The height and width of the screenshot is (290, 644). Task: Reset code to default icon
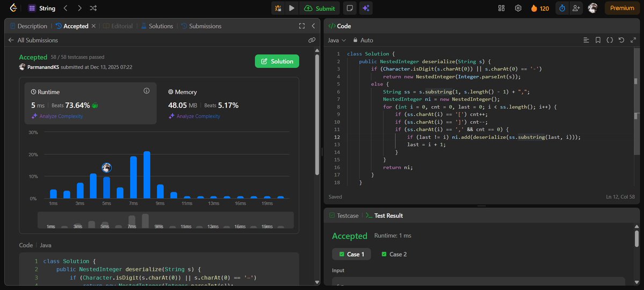coord(621,40)
